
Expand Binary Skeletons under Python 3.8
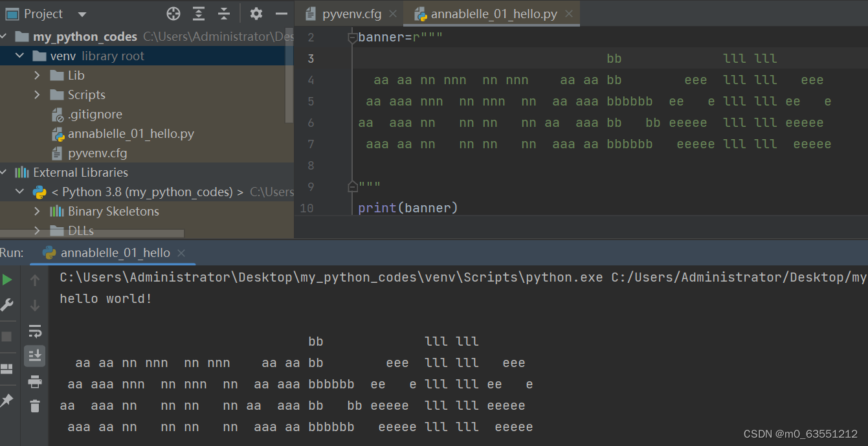click(39, 211)
